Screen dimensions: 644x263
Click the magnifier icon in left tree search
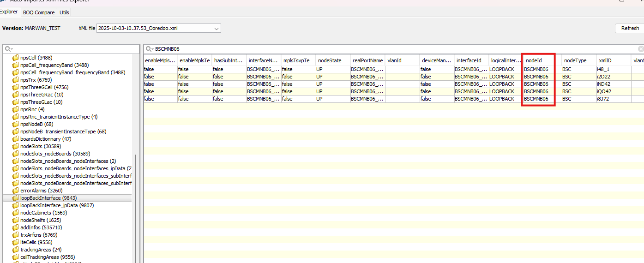(8, 49)
